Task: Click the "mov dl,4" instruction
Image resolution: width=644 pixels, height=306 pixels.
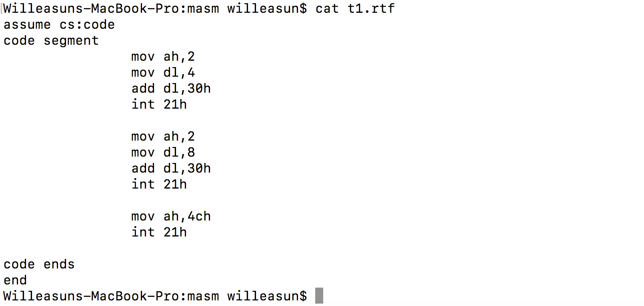Action: [x=163, y=73]
